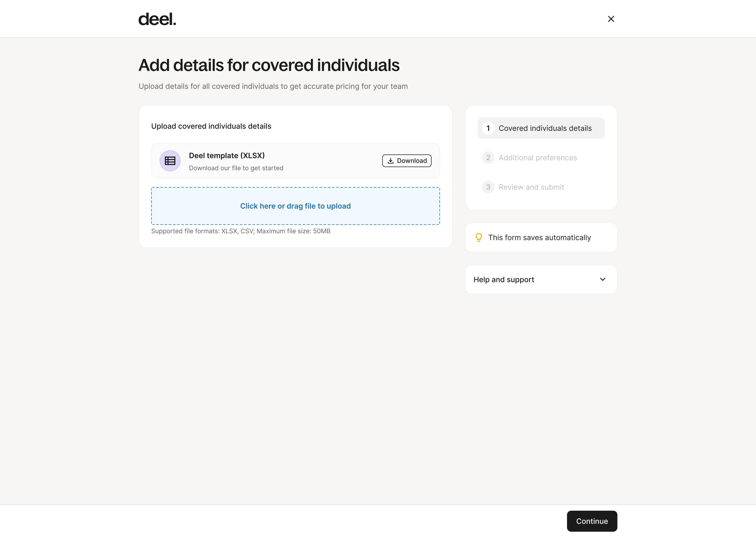Click the Supported file formats hint text
756x538 pixels.
[241, 231]
